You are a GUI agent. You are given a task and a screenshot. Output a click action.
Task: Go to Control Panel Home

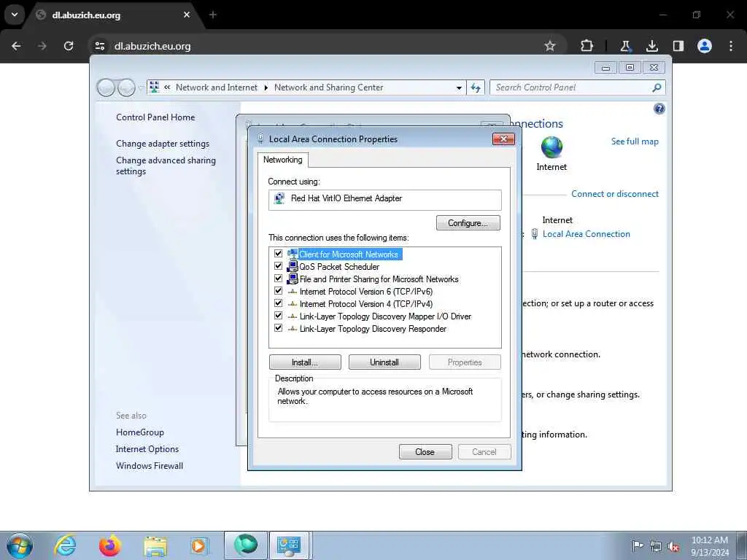[x=155, y=117]
